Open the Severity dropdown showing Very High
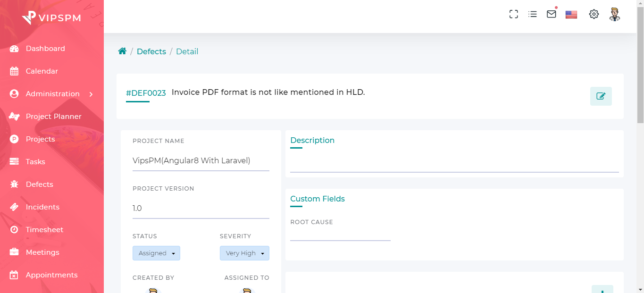 [244, 253]
